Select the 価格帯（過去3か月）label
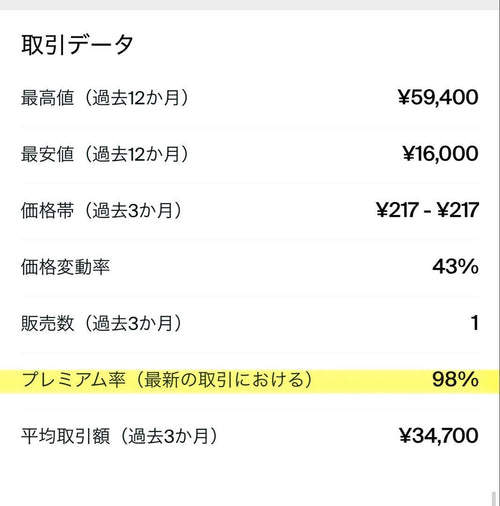The width and height of the screenshot is (500, 506). click(102, 210)
